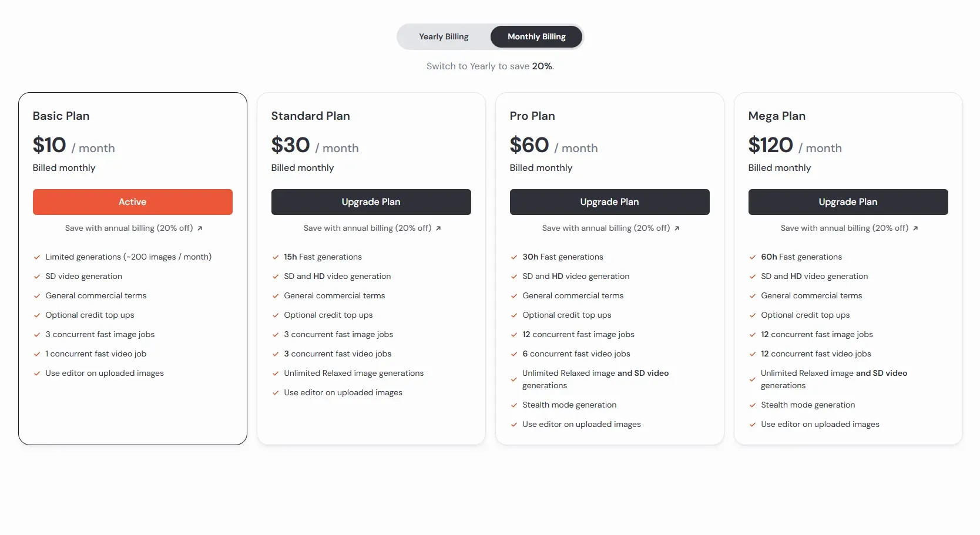Click arrow icon beside Standard Plan annual savings
The width and height of the screenshot is (980, 535).
(x=438, y=228)
